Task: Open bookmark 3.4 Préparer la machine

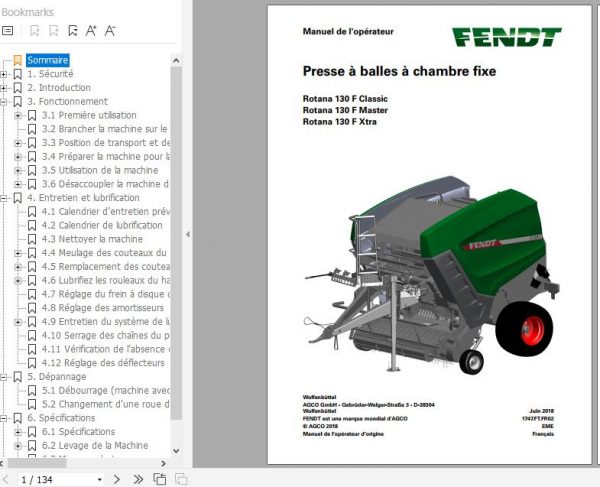Action: [106, 156]
